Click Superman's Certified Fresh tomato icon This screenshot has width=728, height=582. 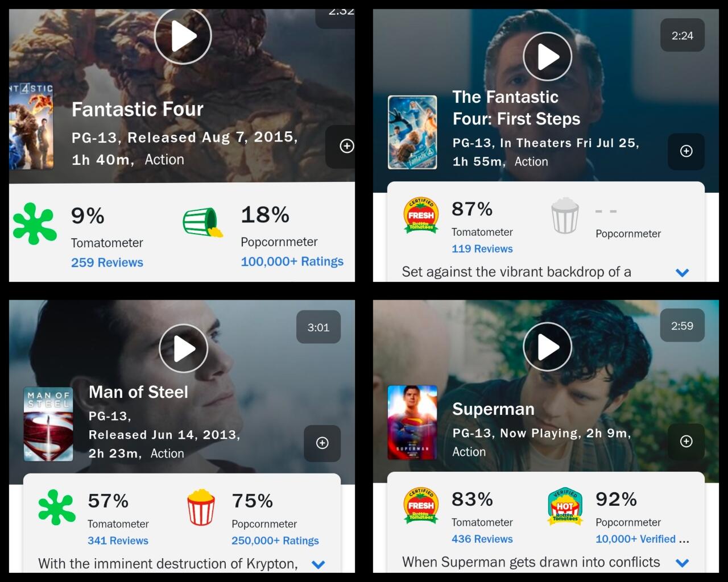[421, 505]
